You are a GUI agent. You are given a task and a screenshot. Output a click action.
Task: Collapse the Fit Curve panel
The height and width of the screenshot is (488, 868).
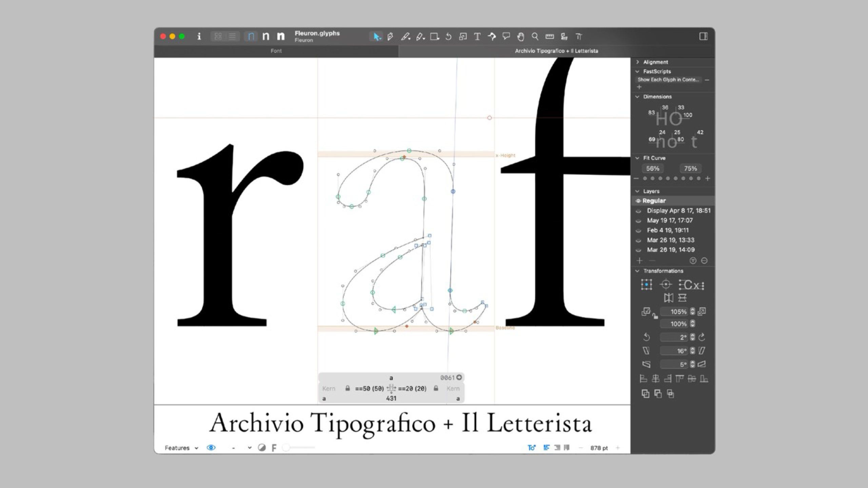[x=638, y=158]
